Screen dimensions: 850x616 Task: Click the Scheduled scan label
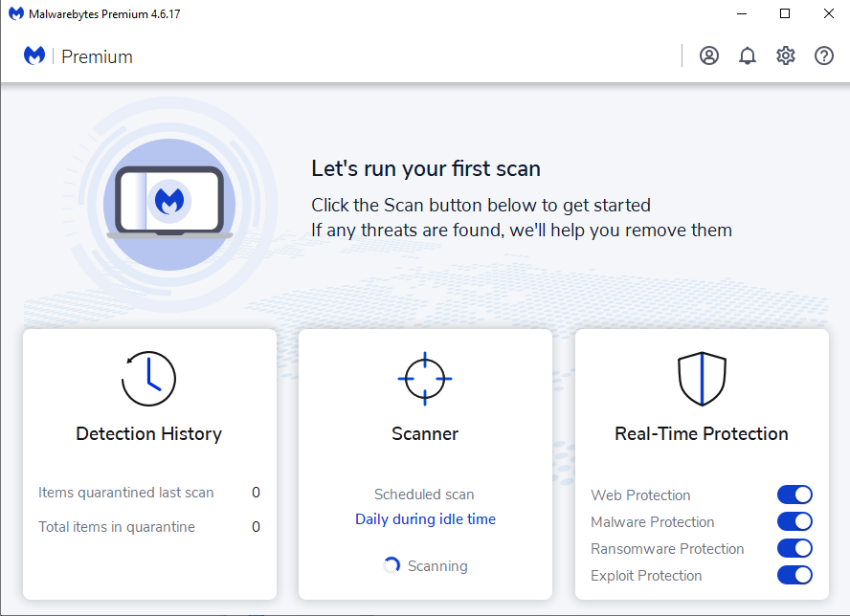pos(424,495)
